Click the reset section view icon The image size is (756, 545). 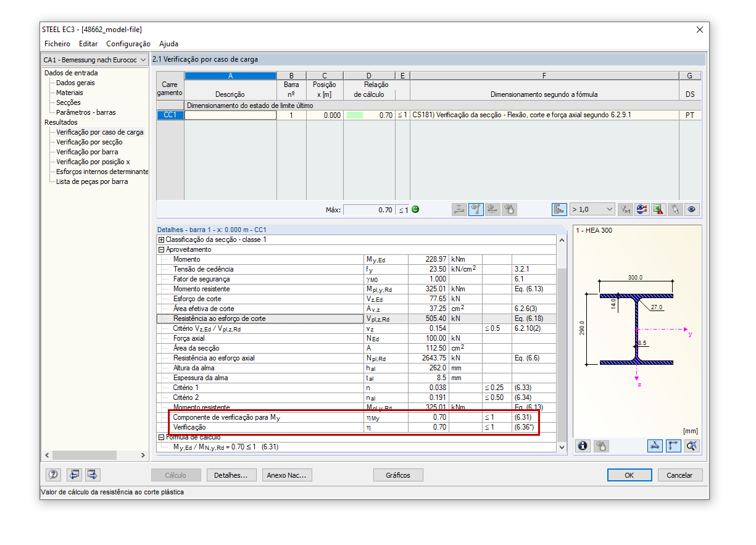coord(692,446)
